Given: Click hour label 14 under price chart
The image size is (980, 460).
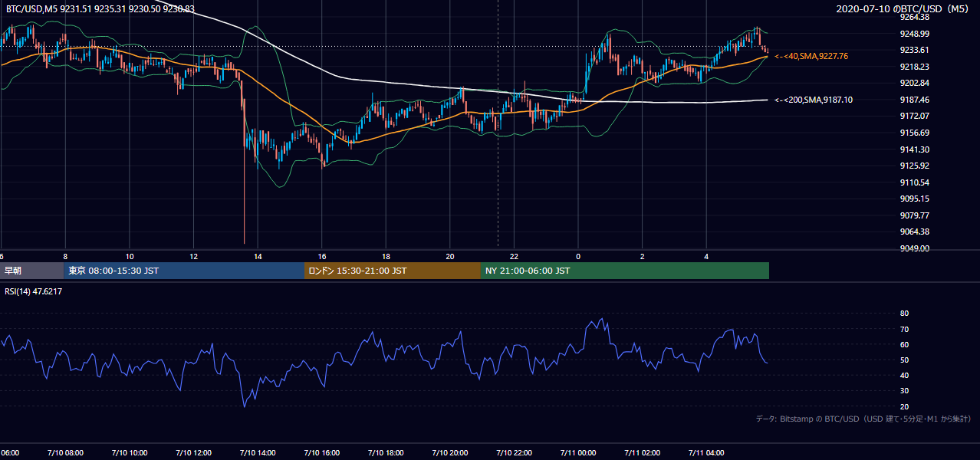Looking at the screenshot, I should pos(258,256).
